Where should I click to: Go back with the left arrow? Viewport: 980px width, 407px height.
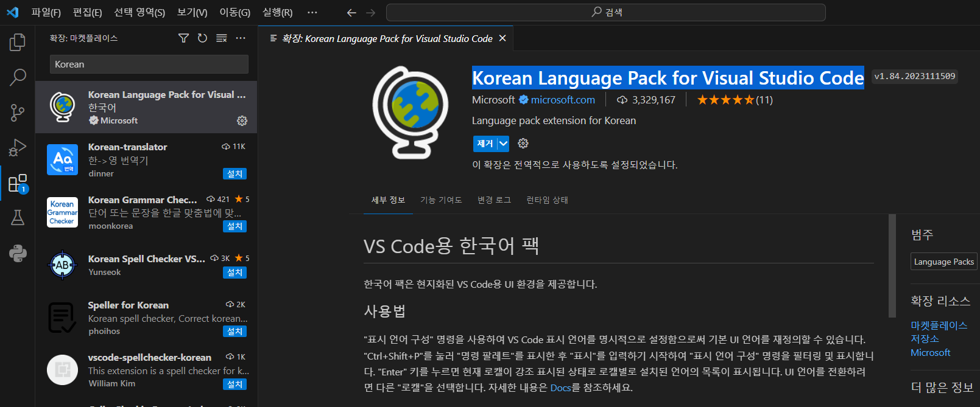[351, 12]
